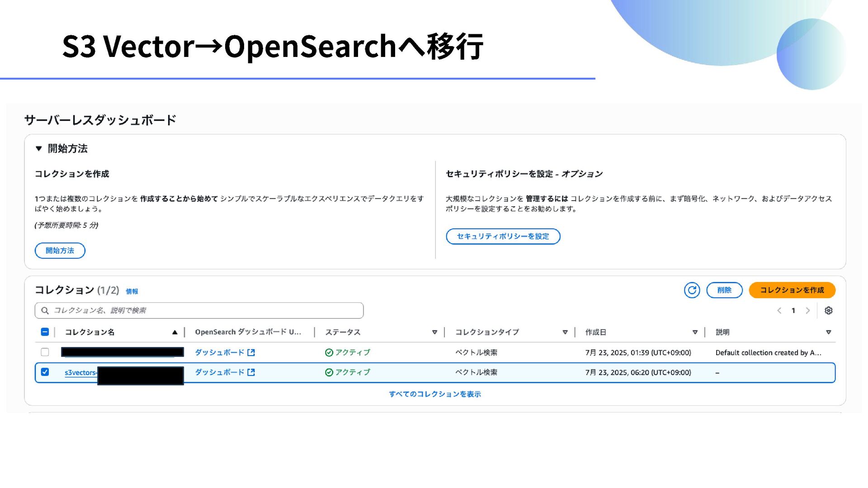Open external dashboard icon in first row
The width and height of the screenshot is (868, 488).
pyautogui.click(x=251, y=352)
